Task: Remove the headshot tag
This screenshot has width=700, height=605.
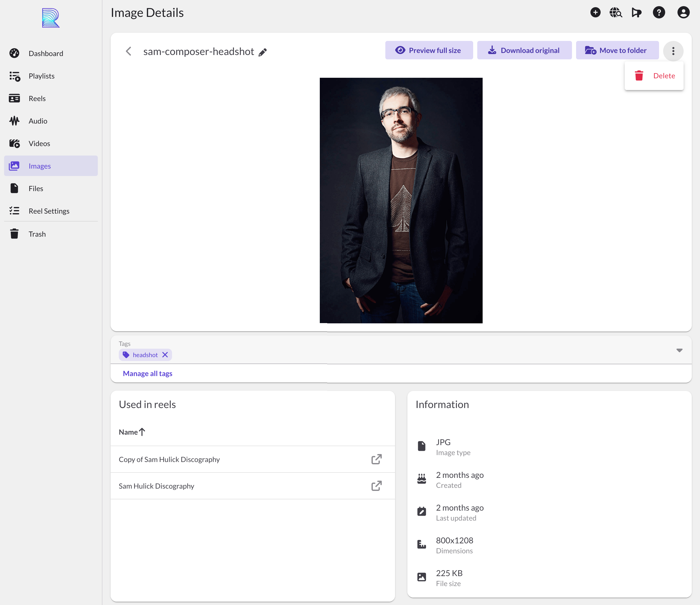Action: tap(165, 355)
